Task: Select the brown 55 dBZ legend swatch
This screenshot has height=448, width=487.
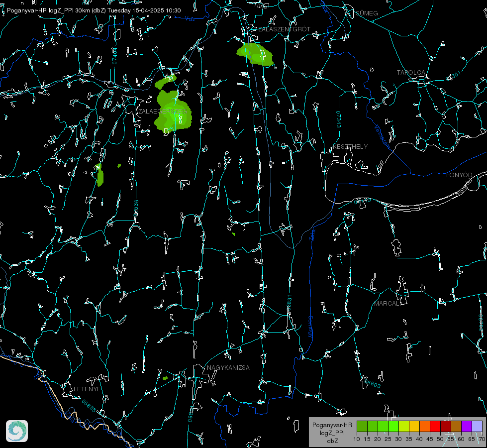Action: click(456, 426)
